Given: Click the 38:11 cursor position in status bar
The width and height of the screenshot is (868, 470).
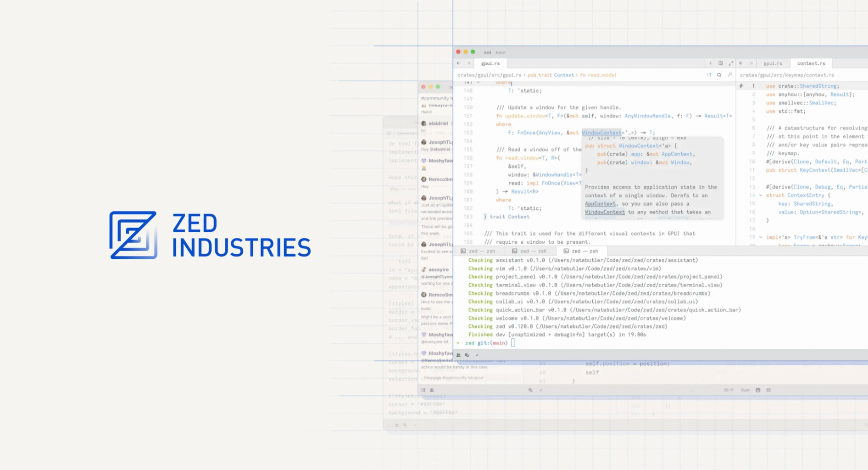Looking at the screenshot, I should 729,390.
